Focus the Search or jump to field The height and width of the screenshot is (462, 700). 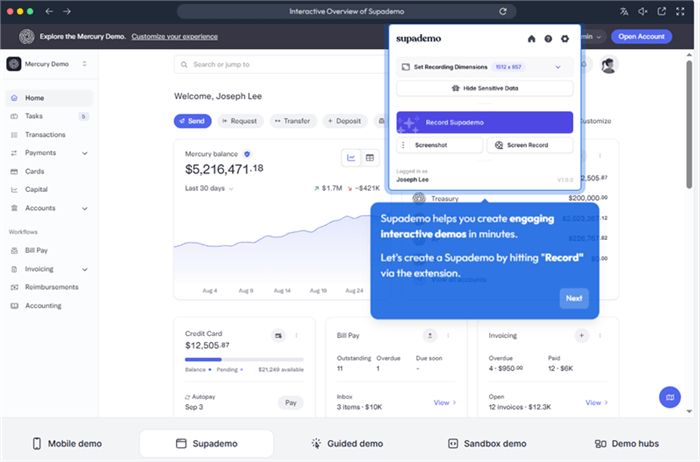(281, 65)
